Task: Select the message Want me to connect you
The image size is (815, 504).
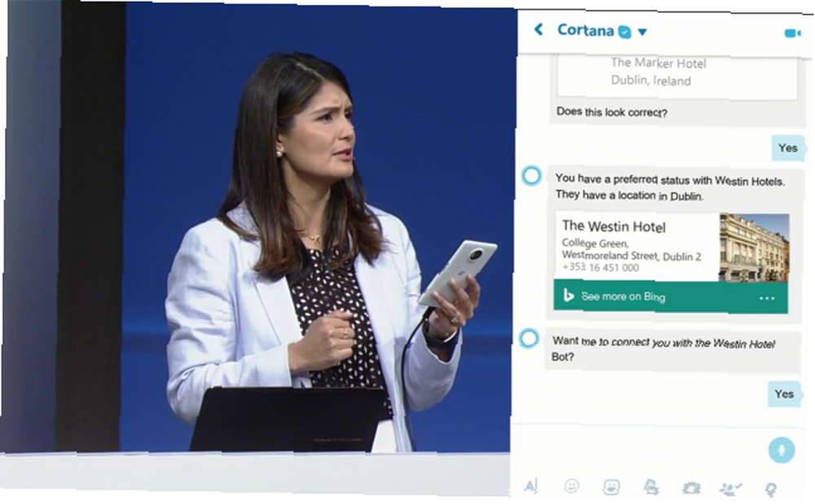Action: (663, 348)
